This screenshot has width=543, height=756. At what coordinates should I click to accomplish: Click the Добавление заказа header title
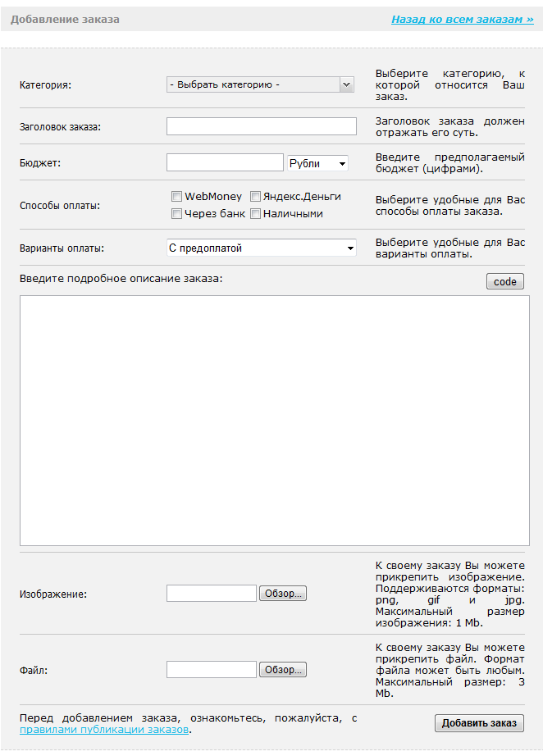(65, 19)
